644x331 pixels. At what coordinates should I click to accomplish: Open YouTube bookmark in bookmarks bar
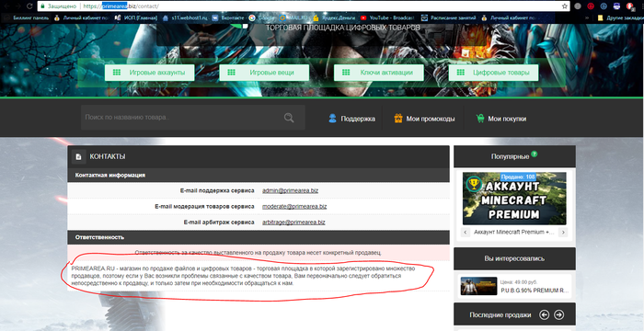coord(387,17)
